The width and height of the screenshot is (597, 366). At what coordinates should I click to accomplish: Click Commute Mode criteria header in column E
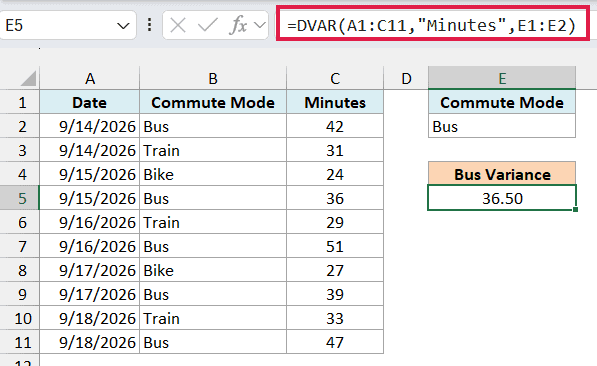click(502, 102)
